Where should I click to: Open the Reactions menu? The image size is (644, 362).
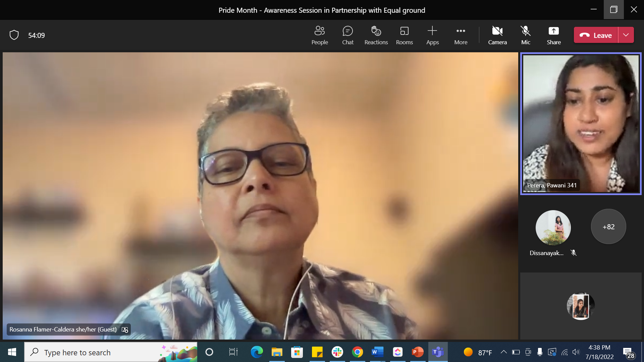(x=376, y=35)
